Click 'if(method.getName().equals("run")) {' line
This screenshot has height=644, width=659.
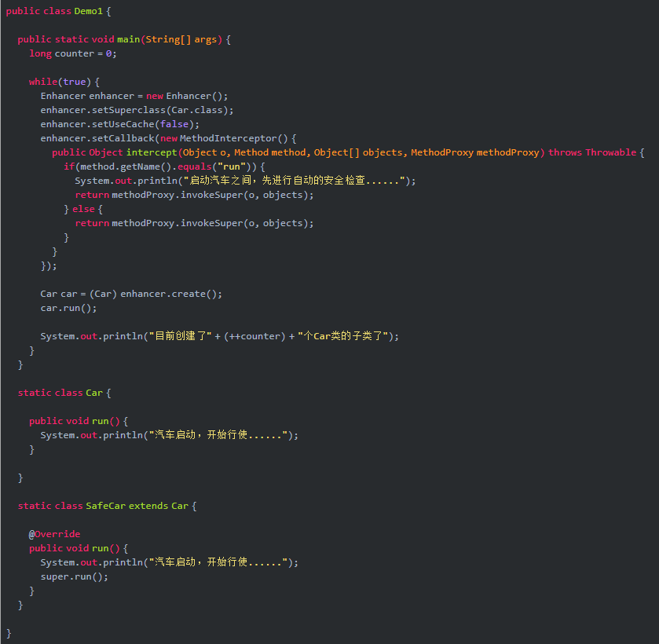164,166
